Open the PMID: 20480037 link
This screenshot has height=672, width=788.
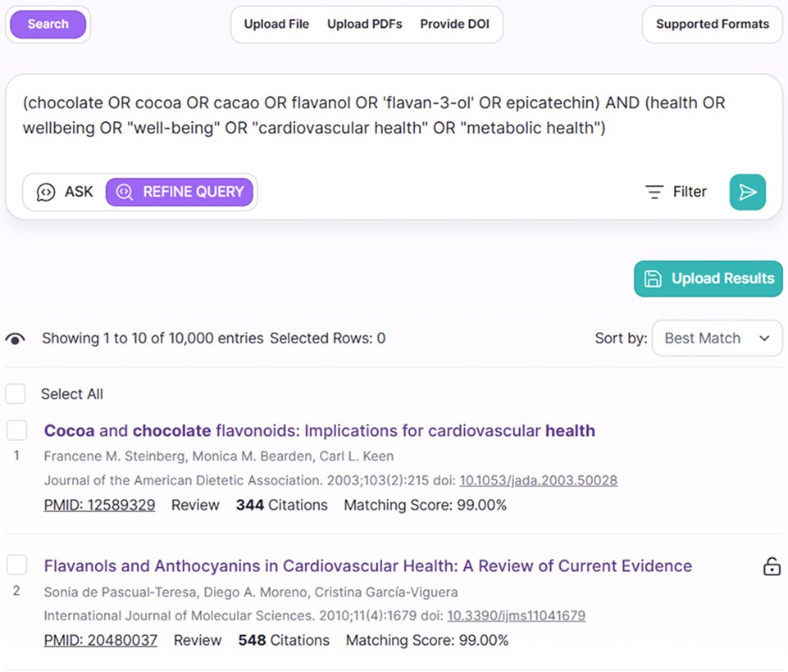tap(100, 640)
